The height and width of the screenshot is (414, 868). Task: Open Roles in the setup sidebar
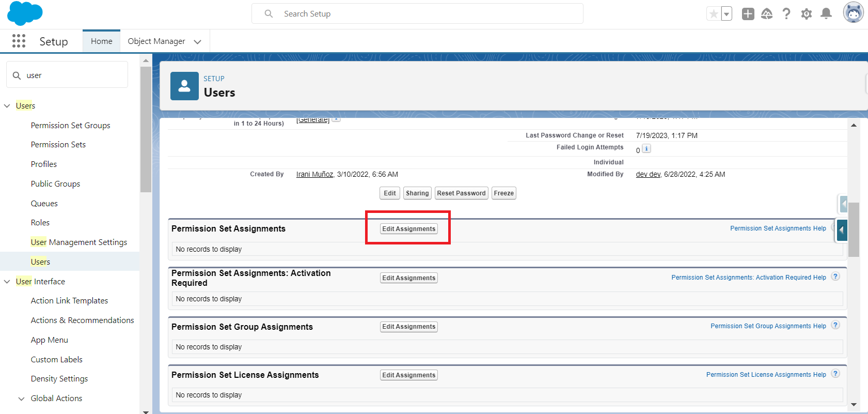40,223
